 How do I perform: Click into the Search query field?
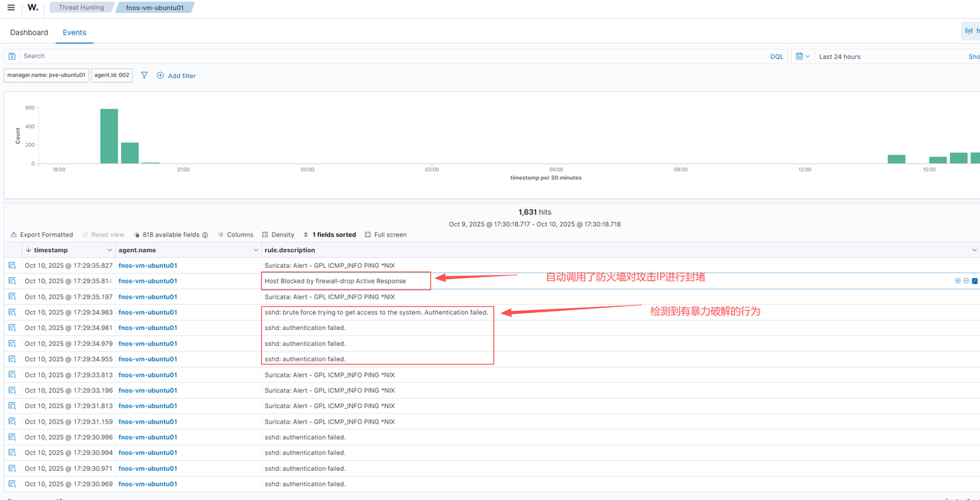pyautogui.click(x=383, y=56)
